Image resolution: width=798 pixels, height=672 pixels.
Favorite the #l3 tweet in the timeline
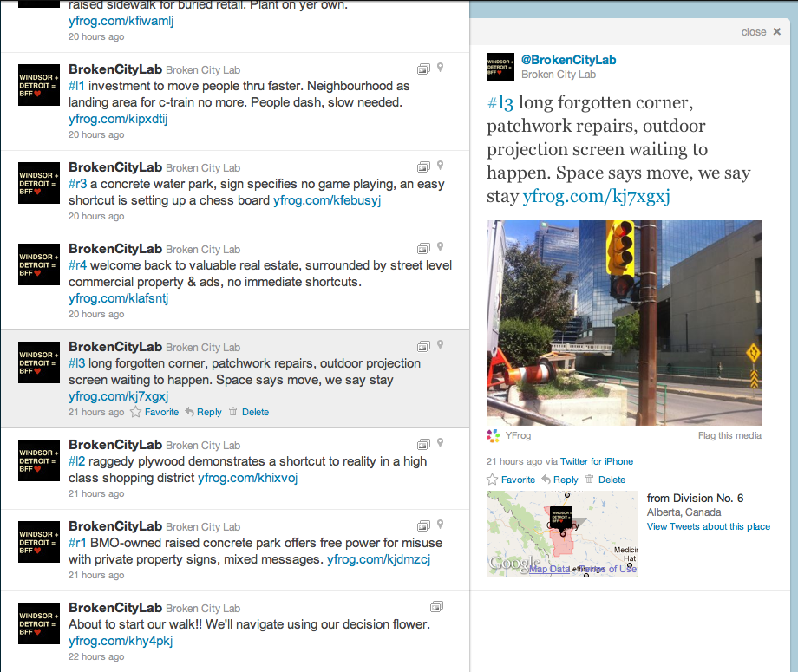point(154,412)
